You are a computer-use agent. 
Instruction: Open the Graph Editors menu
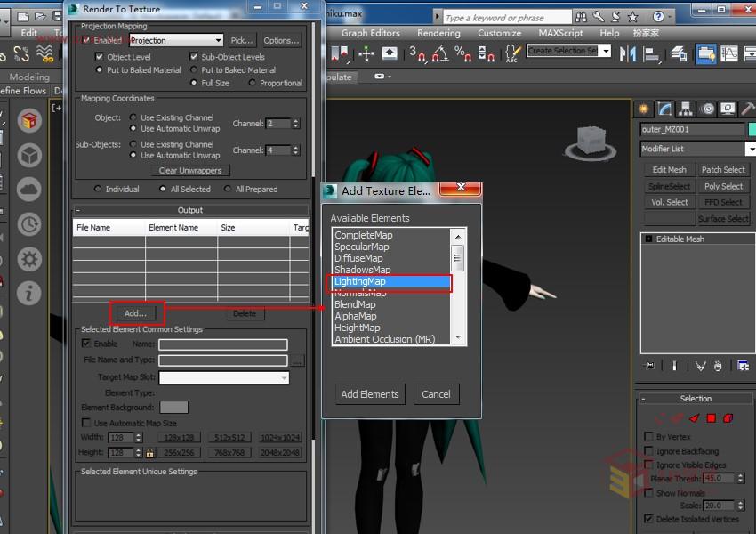pyautogui.click(x=371, y=33)
